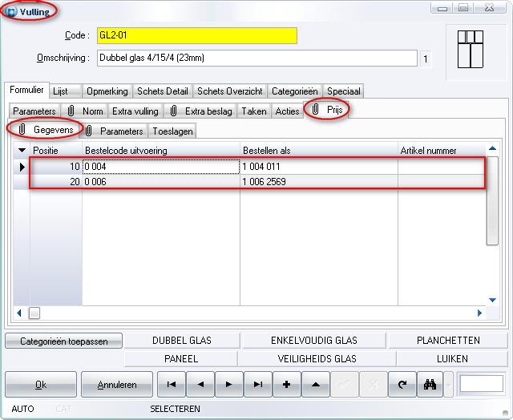Viewport: 513px width, 420px height.
Task: Open the Parameters sub-tab under Prijs
Action: [115, 131]
